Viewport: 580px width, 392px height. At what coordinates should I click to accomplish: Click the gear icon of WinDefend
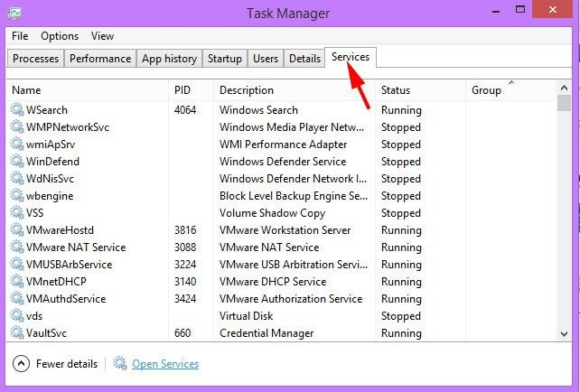coord(17,162)
